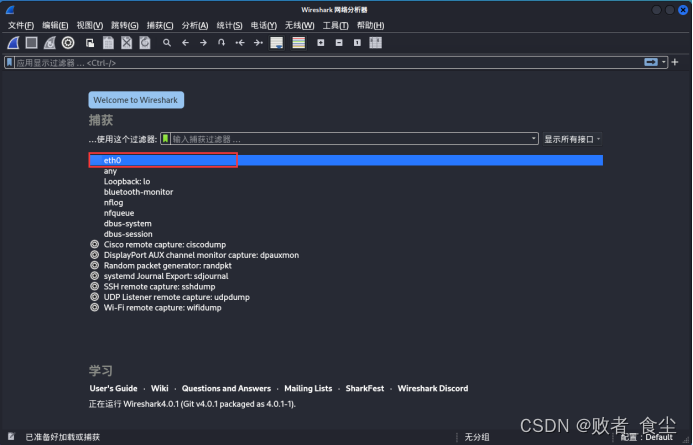Expand the capture filter history dropdown
Viewport: 693px width, 445px height.
(533, 139)
